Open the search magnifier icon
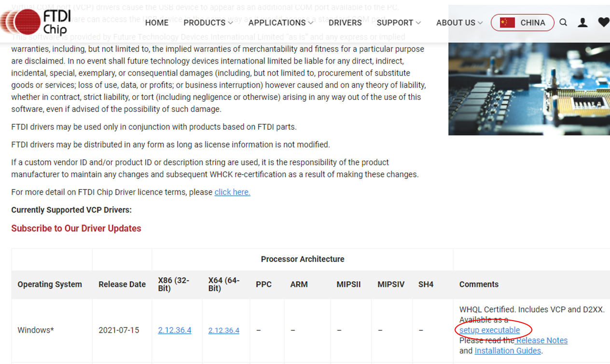 [x=563, y=22]
